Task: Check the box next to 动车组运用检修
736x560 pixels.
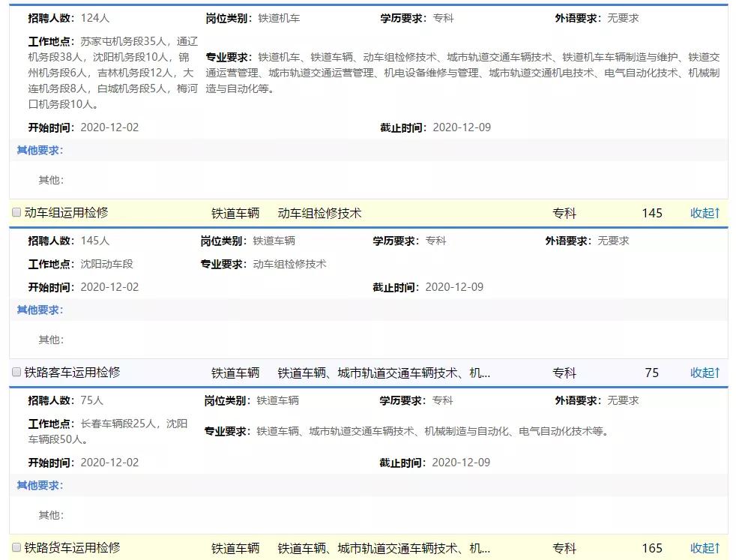Action: tap(16, 212)
